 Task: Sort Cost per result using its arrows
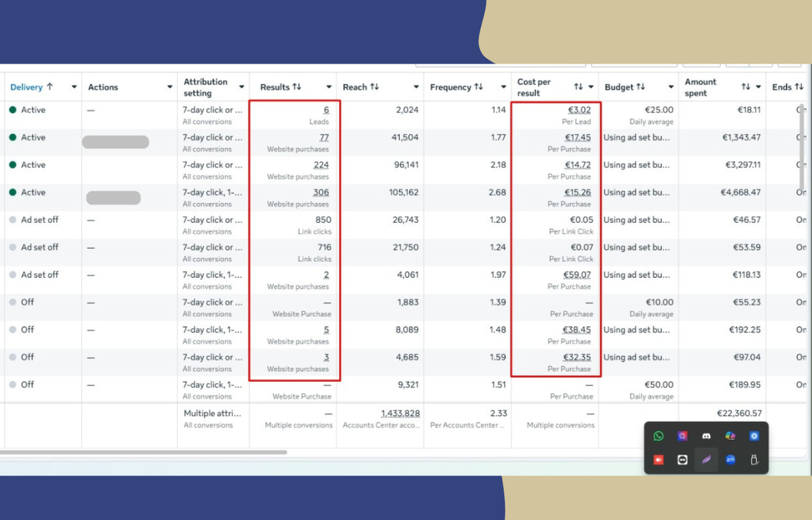tap(579, 87)
